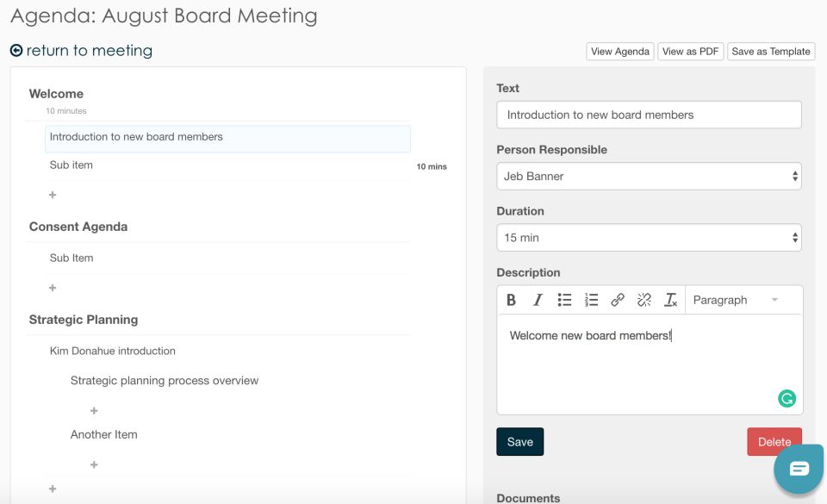
Task: Create a numbered list in the description
Action: [591, 300]
